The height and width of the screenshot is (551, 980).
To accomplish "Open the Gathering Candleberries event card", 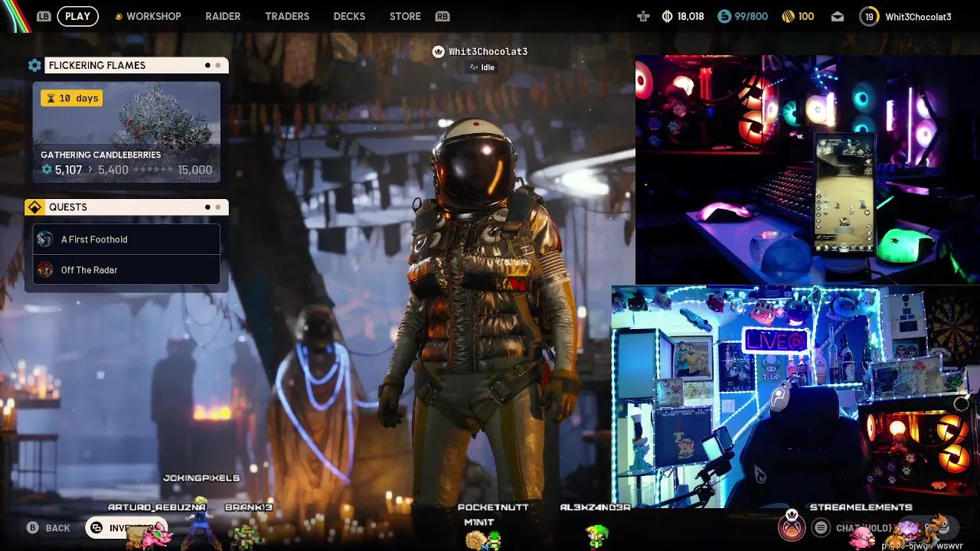I will (x=126, y=132).
